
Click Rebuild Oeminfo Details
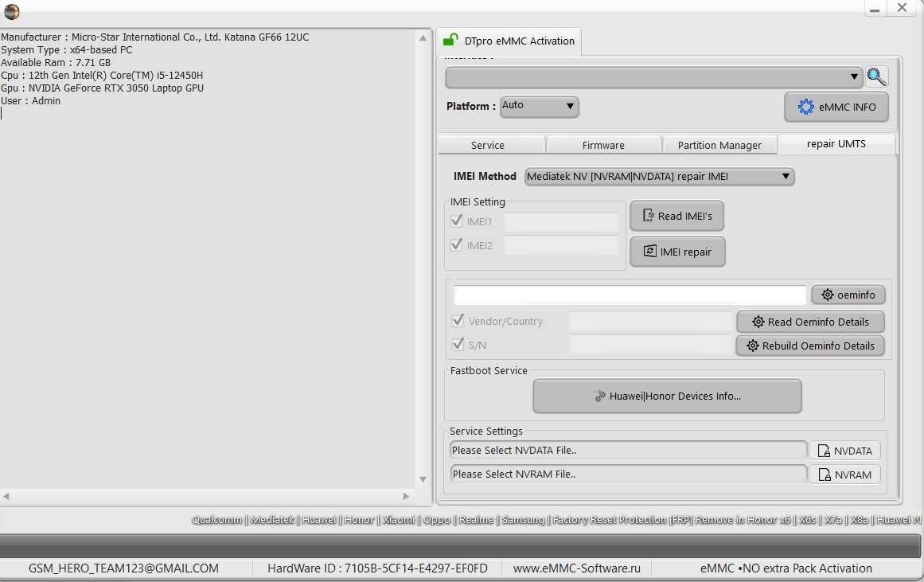(x=810, y=346)
